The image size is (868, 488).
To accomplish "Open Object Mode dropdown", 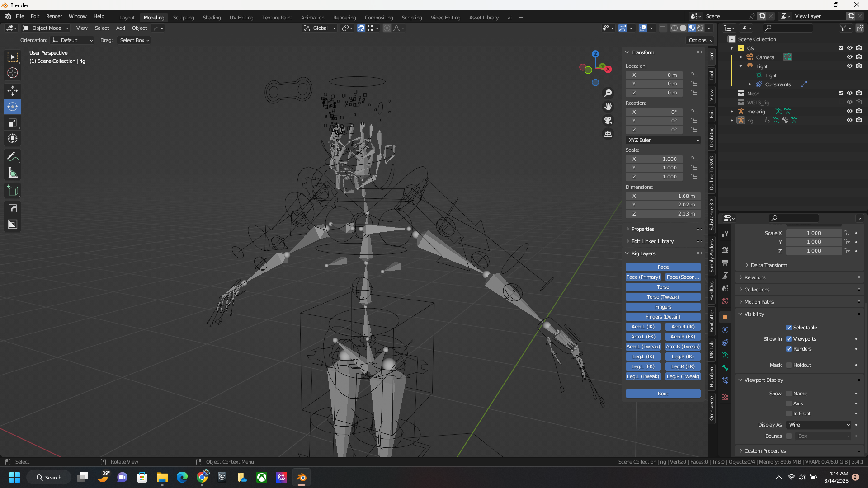I will [x=46, y=28].
